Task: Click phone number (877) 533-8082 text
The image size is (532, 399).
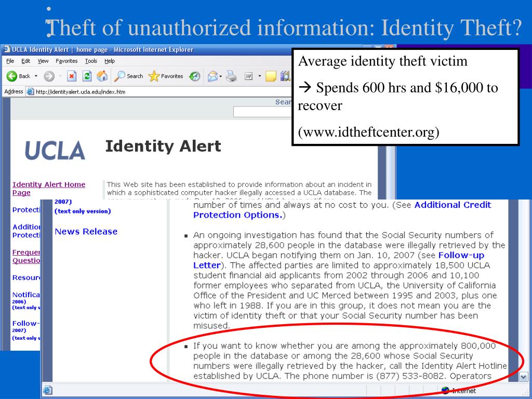Action: point(411,376)
